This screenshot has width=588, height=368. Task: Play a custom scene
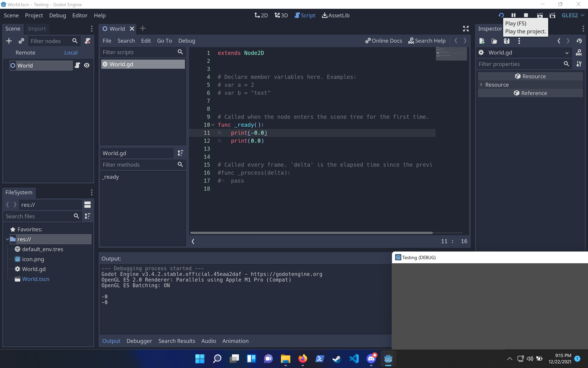(x=553, y=15)
